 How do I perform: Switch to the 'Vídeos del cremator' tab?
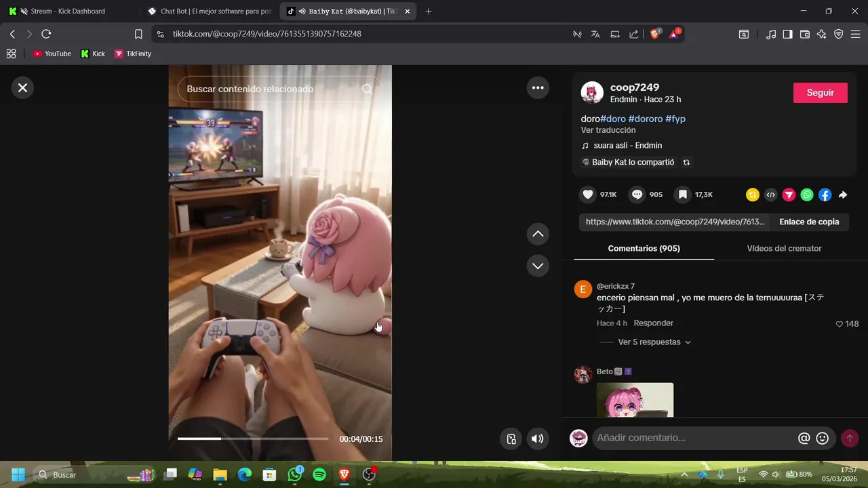[784, 248]
